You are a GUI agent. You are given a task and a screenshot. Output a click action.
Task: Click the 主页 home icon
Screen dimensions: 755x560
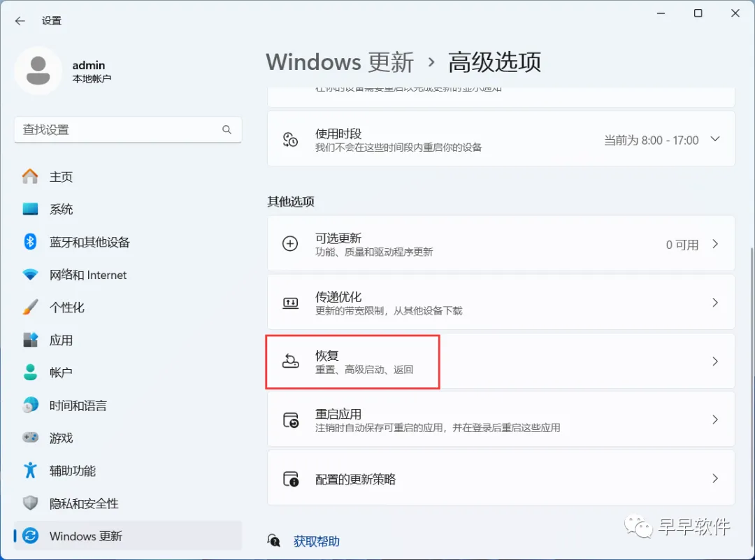(30, 177)
